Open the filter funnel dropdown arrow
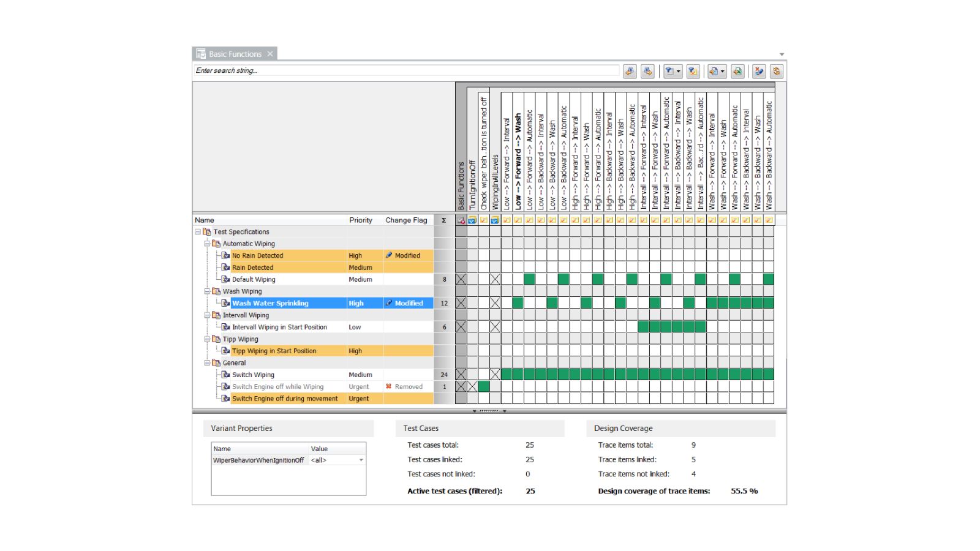The width and height of the screenshot is (980, 551). 679,72
